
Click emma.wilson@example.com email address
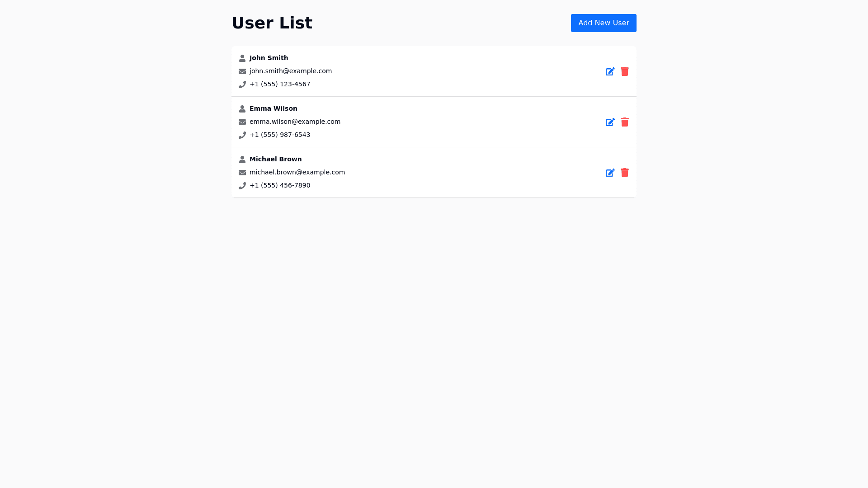(295, 122)
